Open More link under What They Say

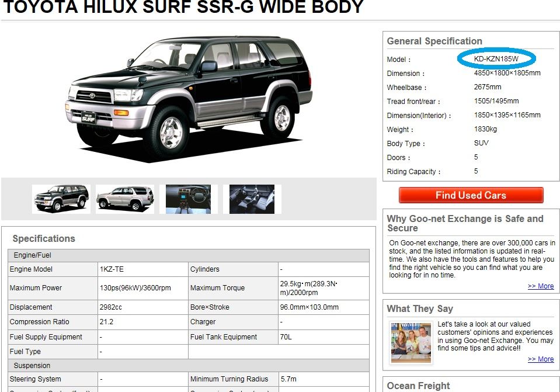[541, 359]
